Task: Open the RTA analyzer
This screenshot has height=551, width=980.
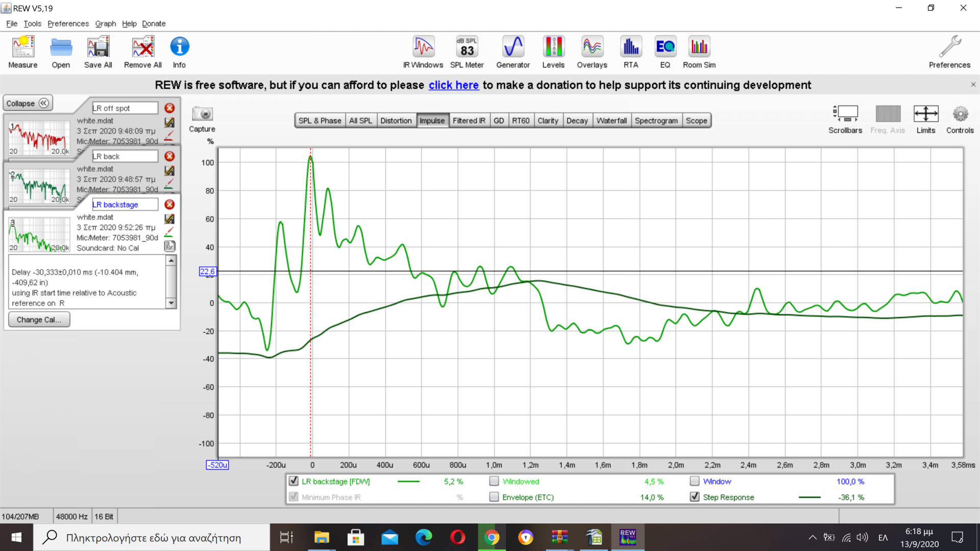Action: tap(631, 52)
